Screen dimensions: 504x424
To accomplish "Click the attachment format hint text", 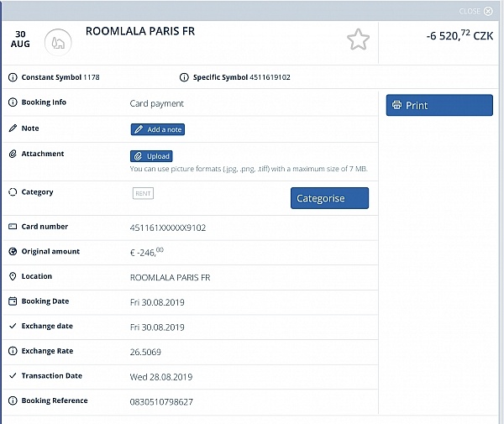I will click(249, 169).
